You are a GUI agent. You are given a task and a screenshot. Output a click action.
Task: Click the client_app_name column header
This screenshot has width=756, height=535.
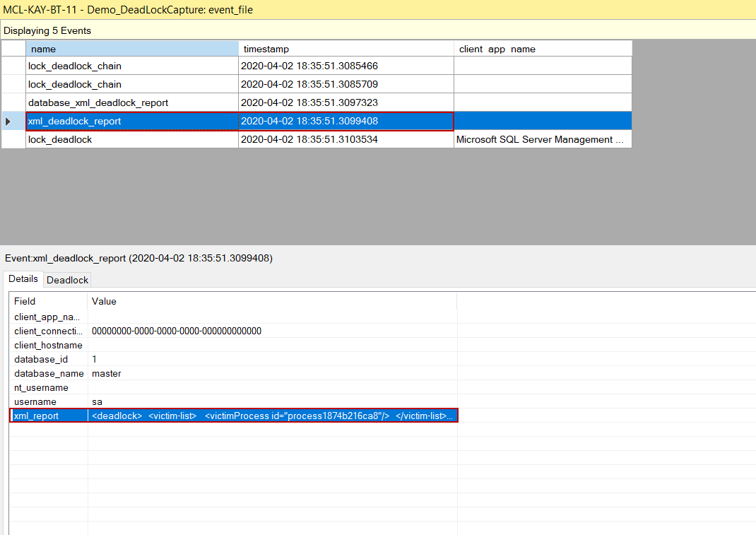coord(543,49)
